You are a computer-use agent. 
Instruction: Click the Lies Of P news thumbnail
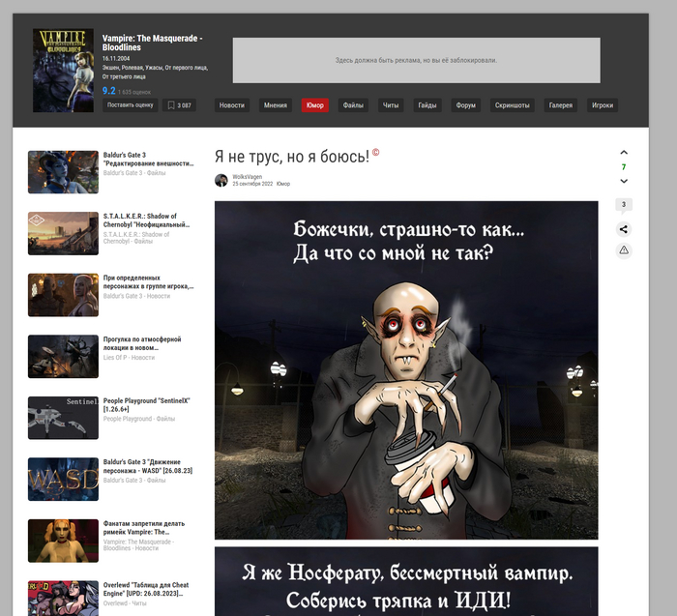[63, 357]
